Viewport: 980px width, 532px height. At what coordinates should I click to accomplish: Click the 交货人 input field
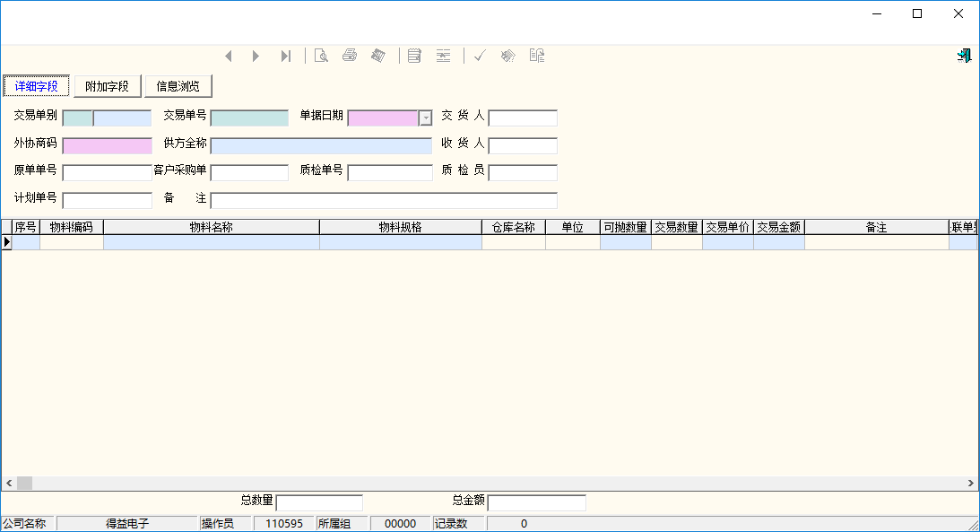point(523,118)
